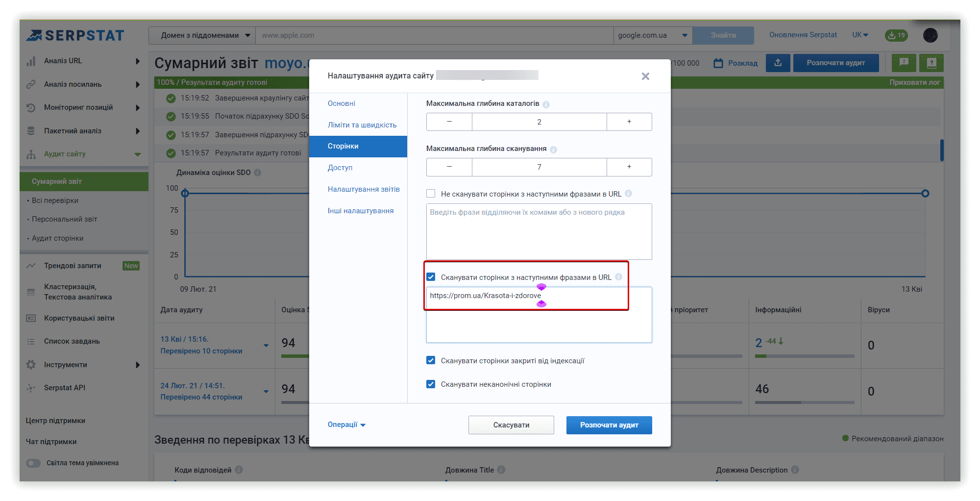The image size is (980, 501).
Task: Open the UK language dropdown
Action: (x=860, y=35)
